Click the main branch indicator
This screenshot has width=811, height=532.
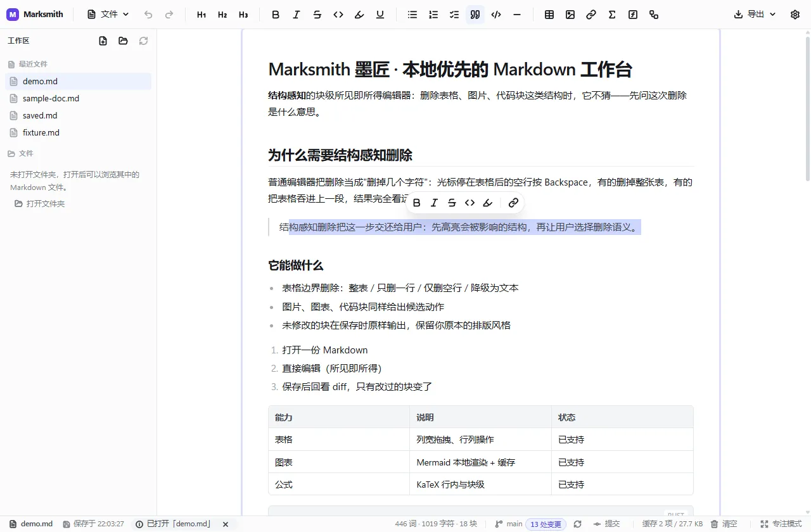point(508,524)
